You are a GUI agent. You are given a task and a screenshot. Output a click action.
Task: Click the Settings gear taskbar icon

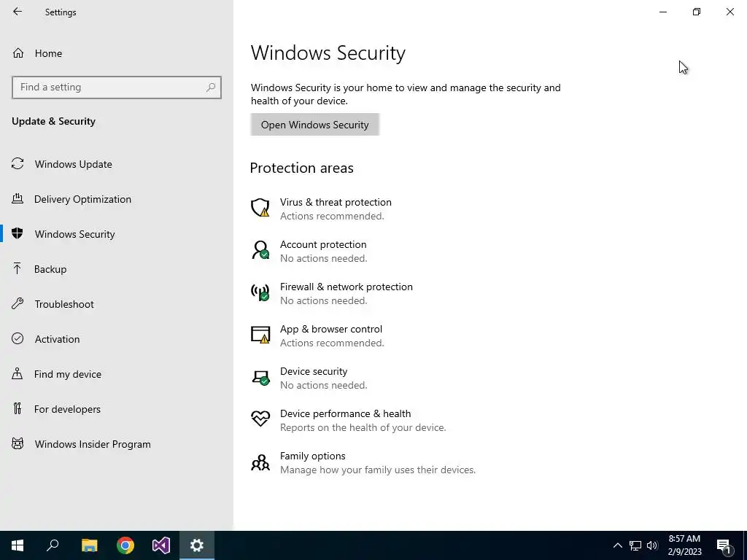[197, 545]
